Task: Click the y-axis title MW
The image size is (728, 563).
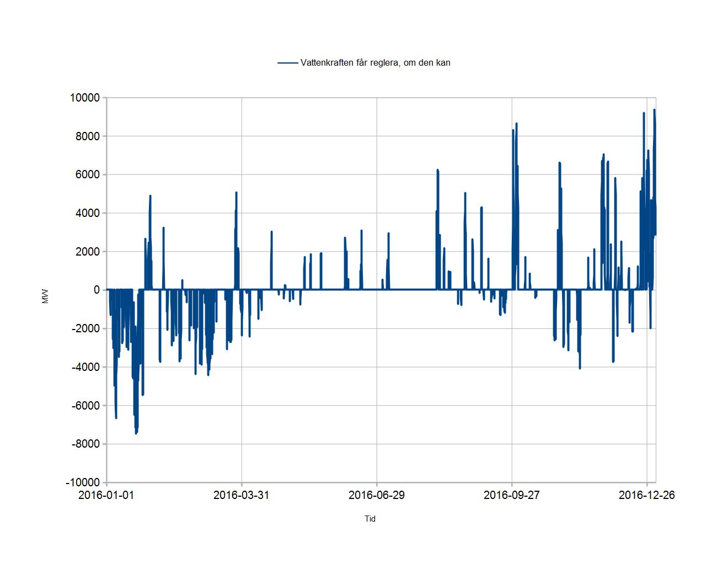Action: (x=45, y=296)
